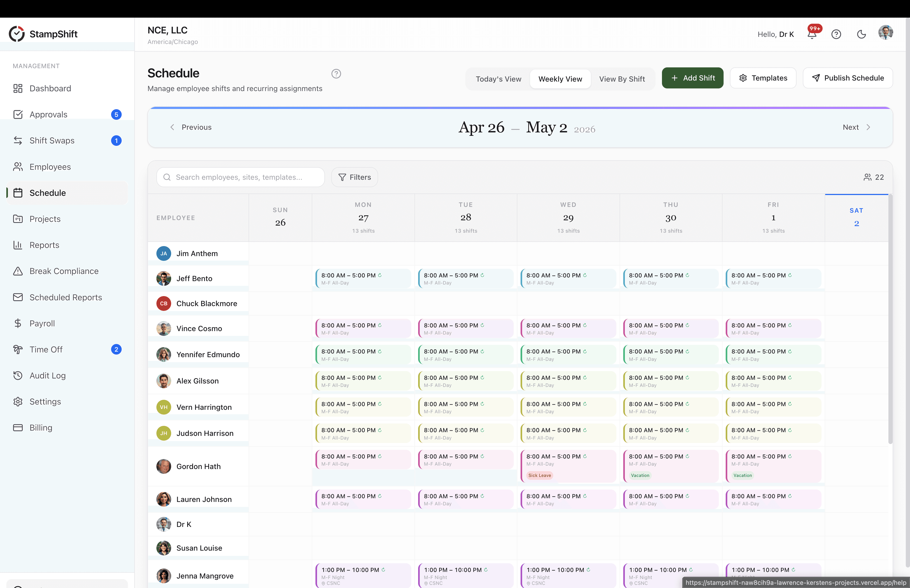
Task: Click the Add Shift button
Action: [692, 78]
